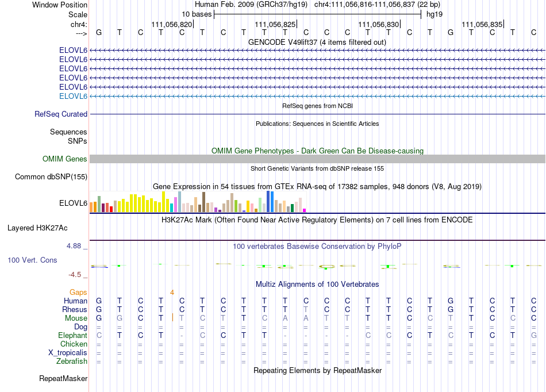The height and width of the screenshot is (392, 546).
Task: Click the OMIM Genes label
Action: point(64,159)
